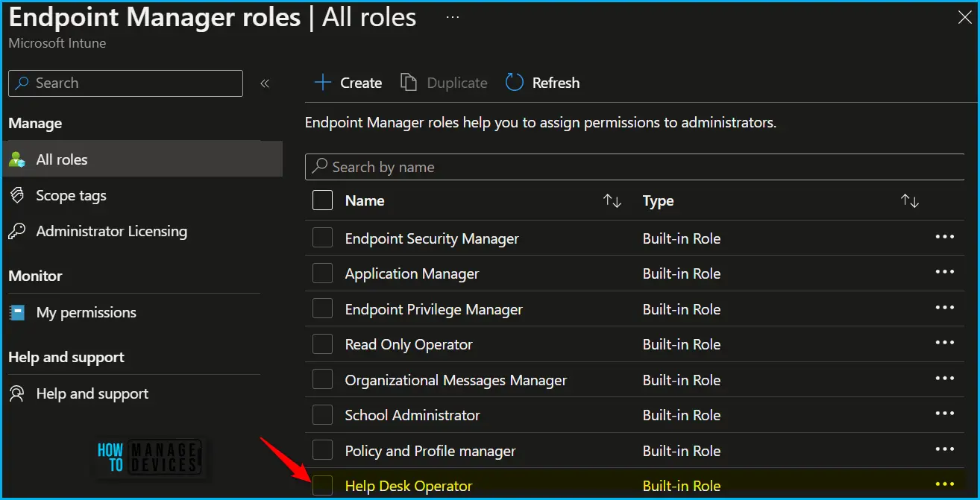Click the My permissions notebook icon
The image size is (980, 500).
(x=17, y=312)
